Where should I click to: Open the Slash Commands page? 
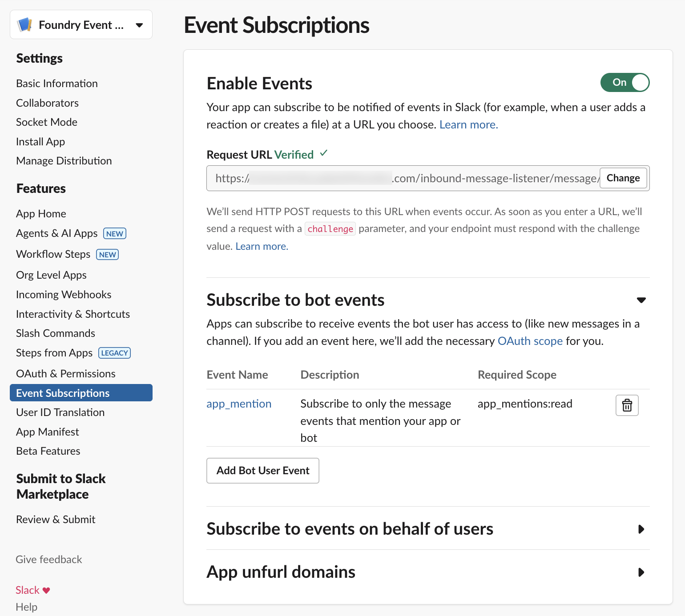55,333
